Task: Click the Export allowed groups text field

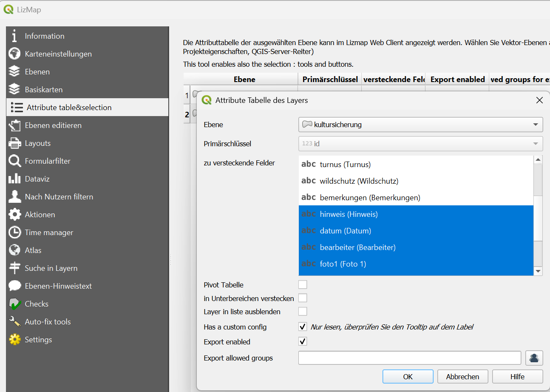Action: coord(409,358)
